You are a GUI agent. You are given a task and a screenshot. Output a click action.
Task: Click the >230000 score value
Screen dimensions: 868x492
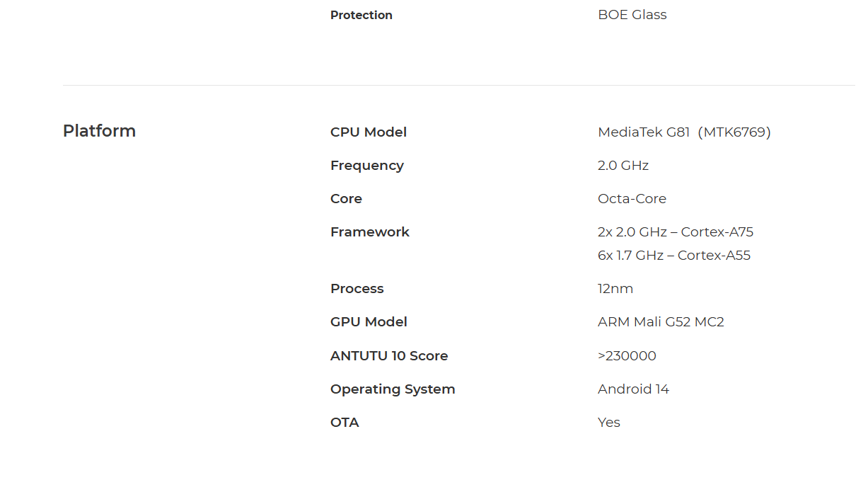tap(627, 356)
